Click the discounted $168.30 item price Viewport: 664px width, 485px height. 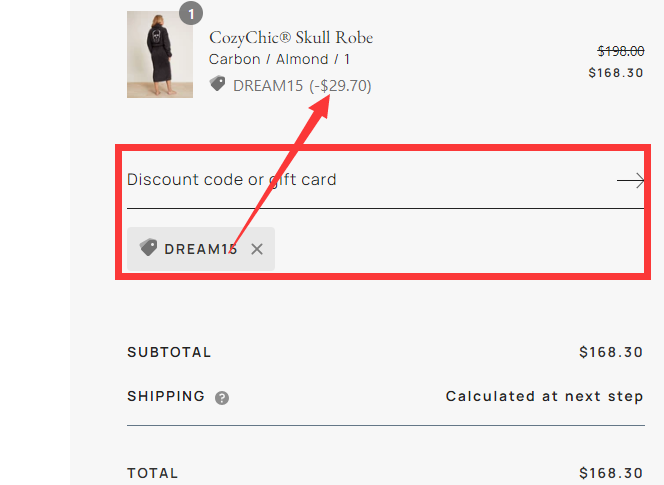616,72
